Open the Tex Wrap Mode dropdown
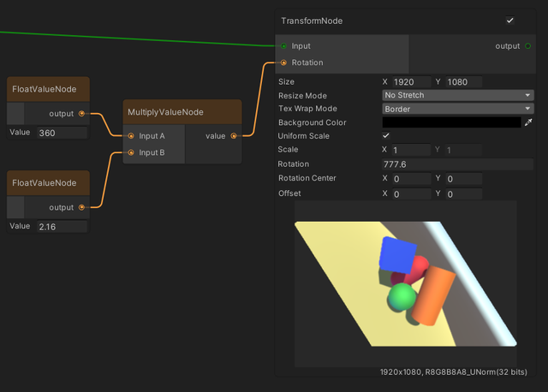 (457, 109)
